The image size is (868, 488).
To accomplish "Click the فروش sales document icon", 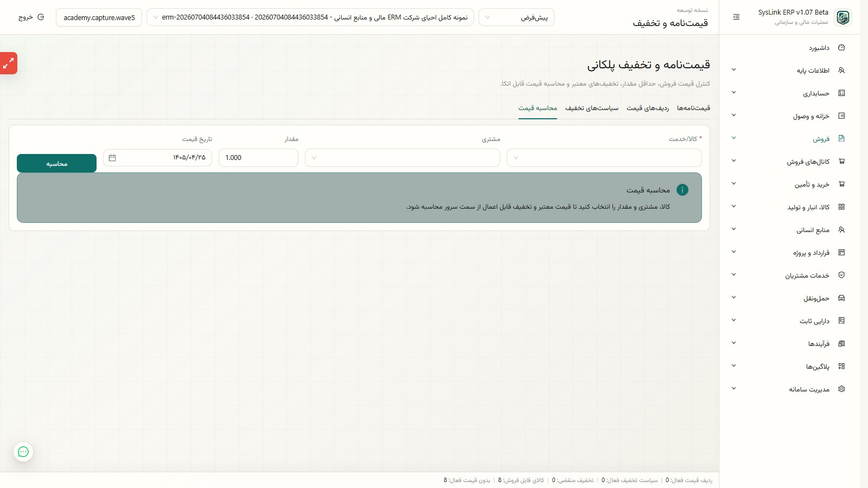I will click(841, 139).
